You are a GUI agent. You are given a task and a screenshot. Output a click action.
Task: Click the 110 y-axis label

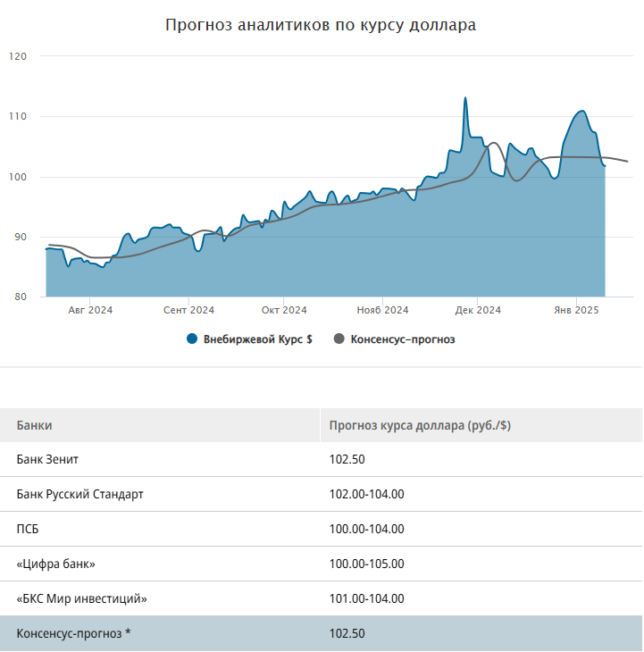[x=18, y=116]
